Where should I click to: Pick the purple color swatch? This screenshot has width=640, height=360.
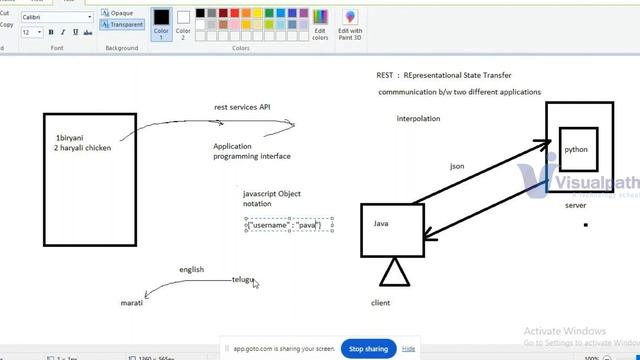pyautogui.click(x=304, y=13)
